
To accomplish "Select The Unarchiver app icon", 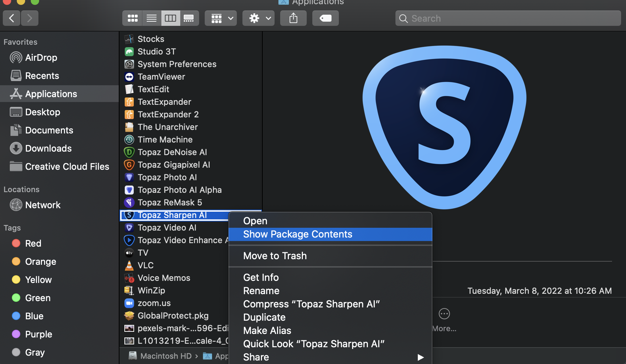I will point(129,127).
